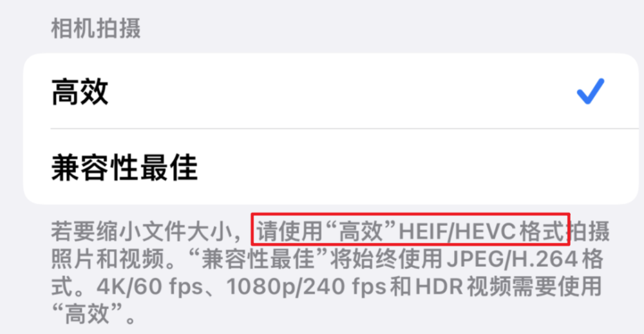
Task: Tap the 相机拍摄 section header
Action: 96,28
